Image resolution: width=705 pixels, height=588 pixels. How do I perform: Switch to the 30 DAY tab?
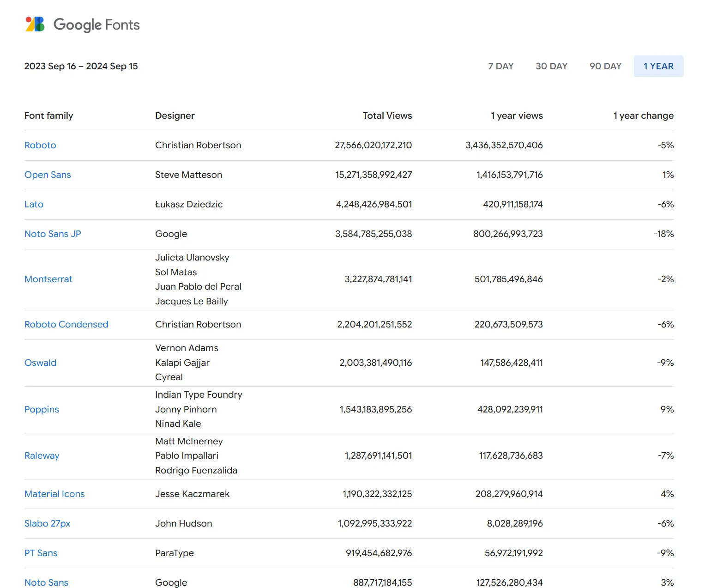(x=551, y=66)
